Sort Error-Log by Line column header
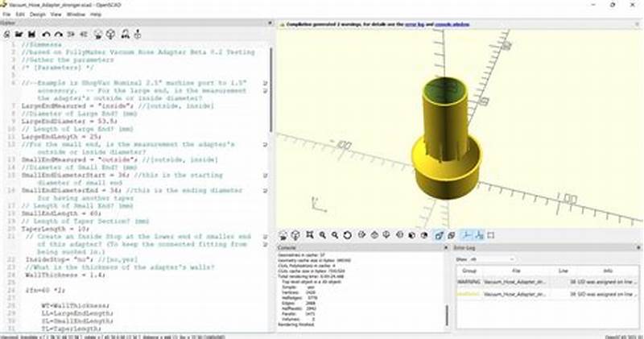The height and width of the screenshot is (339, 644). 563,271
